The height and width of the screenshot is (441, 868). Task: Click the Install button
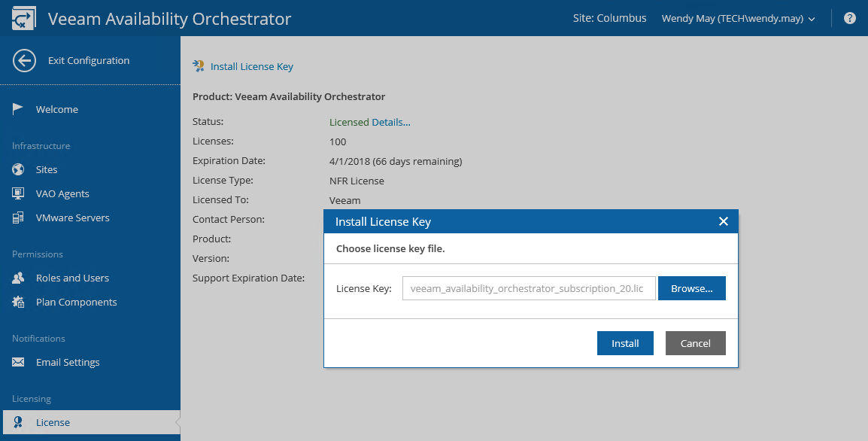click(625, 343)
